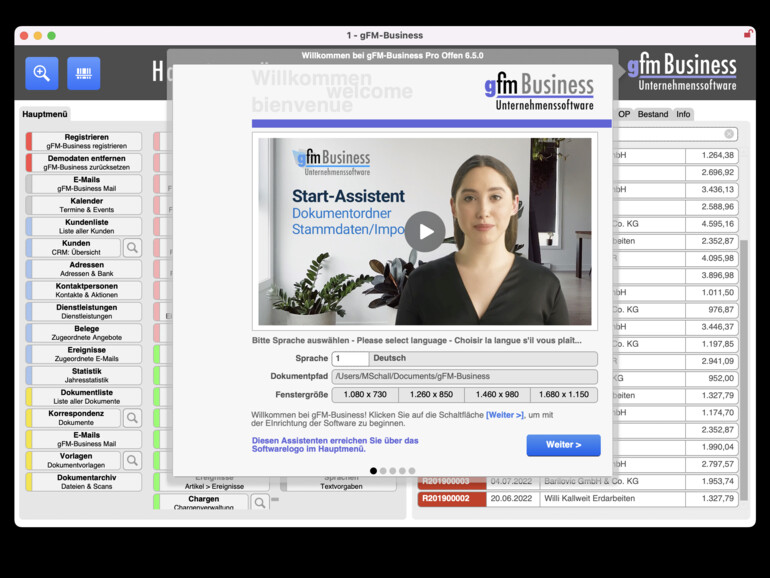Select window size 1.680 x 1.150
This screenshot has width=770, height=578.
564,395
